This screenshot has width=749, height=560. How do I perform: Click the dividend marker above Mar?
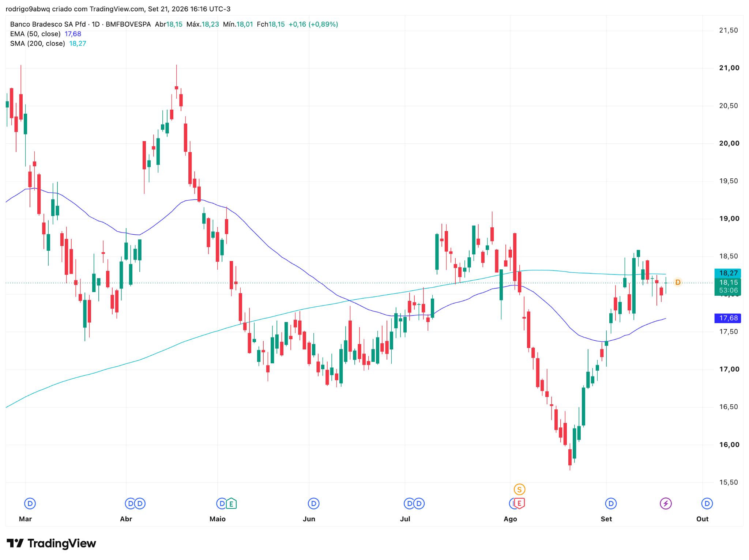[x=30, y=504]
